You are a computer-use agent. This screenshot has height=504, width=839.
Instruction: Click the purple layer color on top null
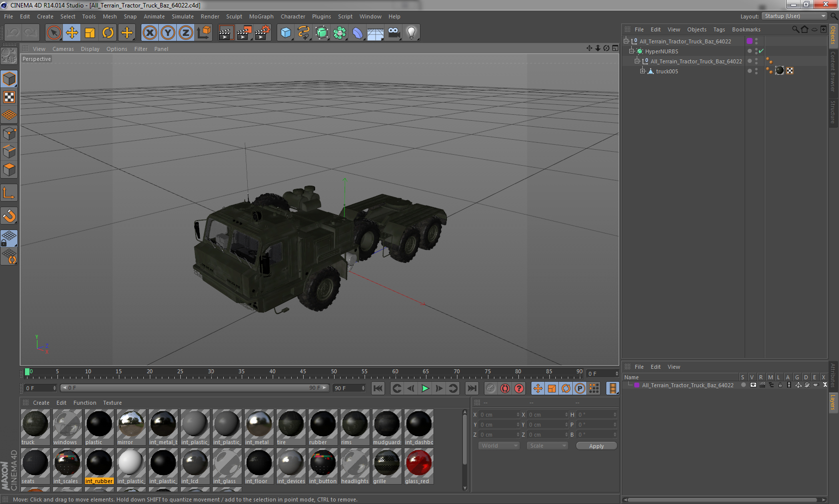(x=750, y=41)
